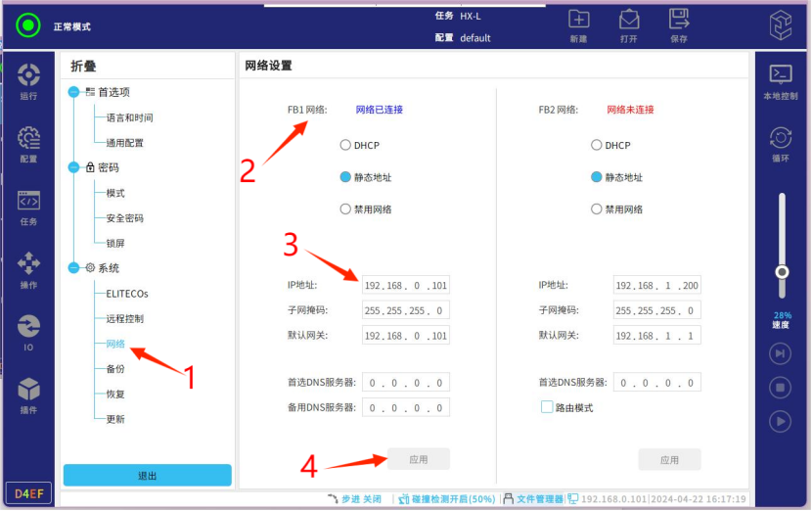Select 远程控制 in the system tree
The width and height of the screenshot is (812, 511).
(x=124, y=319)
